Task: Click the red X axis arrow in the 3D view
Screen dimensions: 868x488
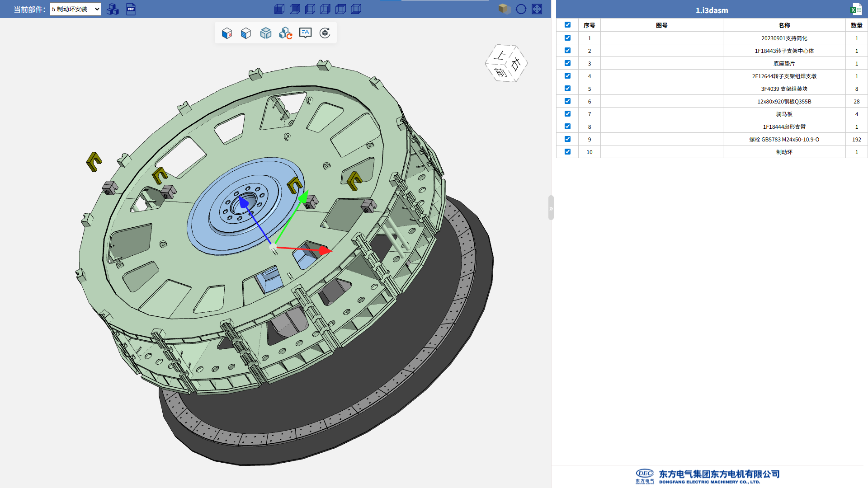Action: [325, 250]
